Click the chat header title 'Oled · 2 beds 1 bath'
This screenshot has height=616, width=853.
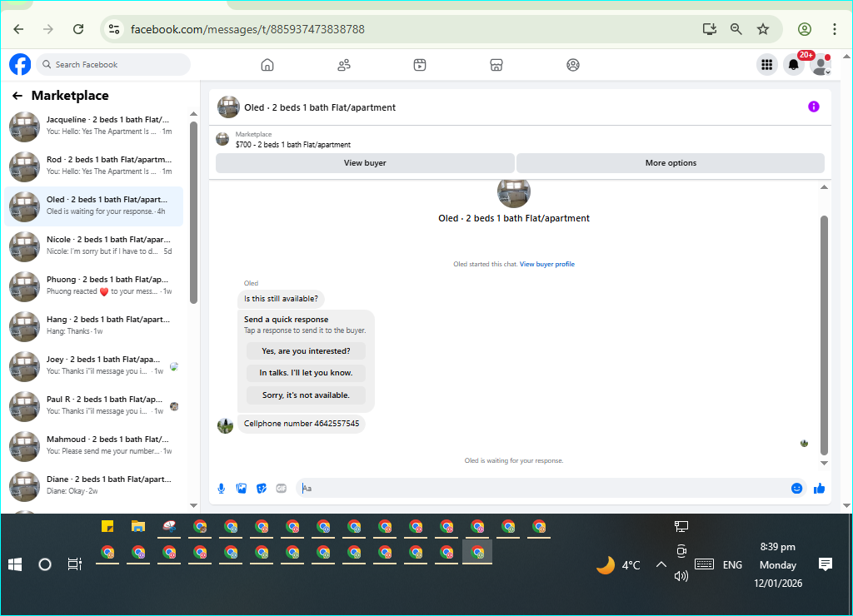(x=320, y=107)
